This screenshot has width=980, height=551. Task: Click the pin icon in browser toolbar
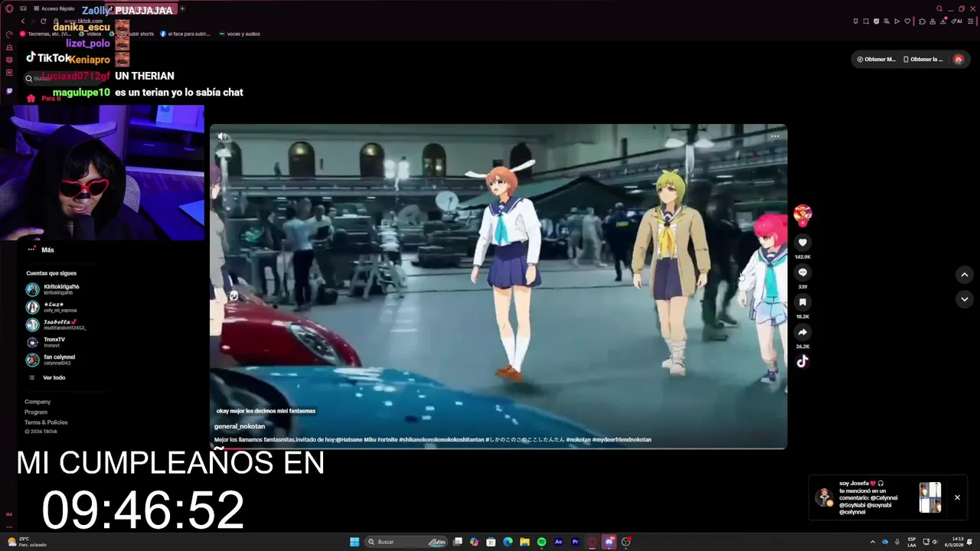click(x=856, y=21)
